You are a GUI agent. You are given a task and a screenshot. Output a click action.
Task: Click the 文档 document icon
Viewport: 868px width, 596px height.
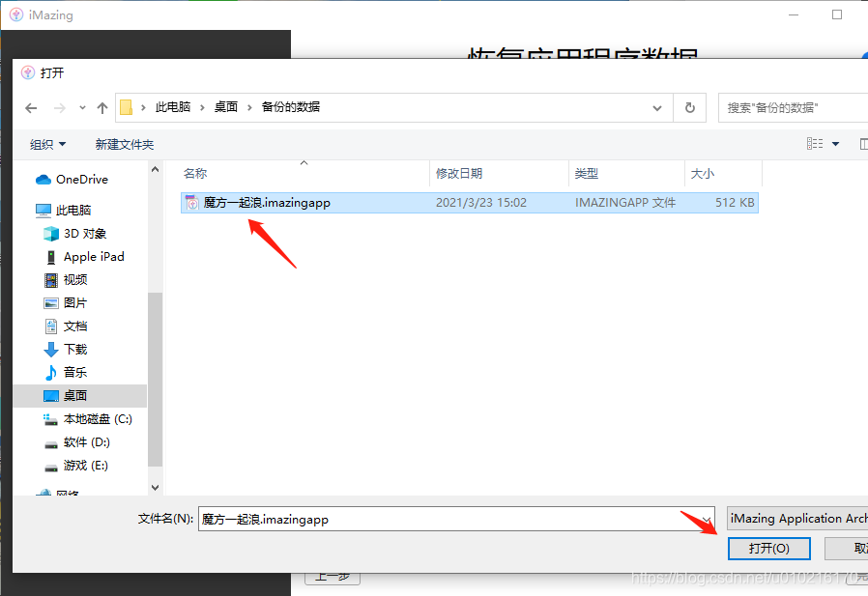pyautogui.click(x=51, y=326)
